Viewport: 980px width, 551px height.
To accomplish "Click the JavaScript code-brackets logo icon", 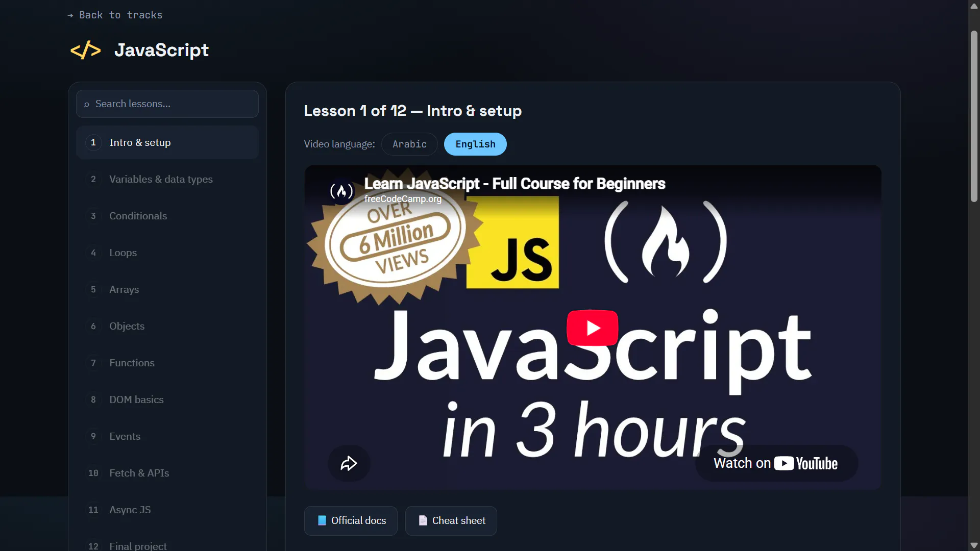I will (x=86, y=50).
